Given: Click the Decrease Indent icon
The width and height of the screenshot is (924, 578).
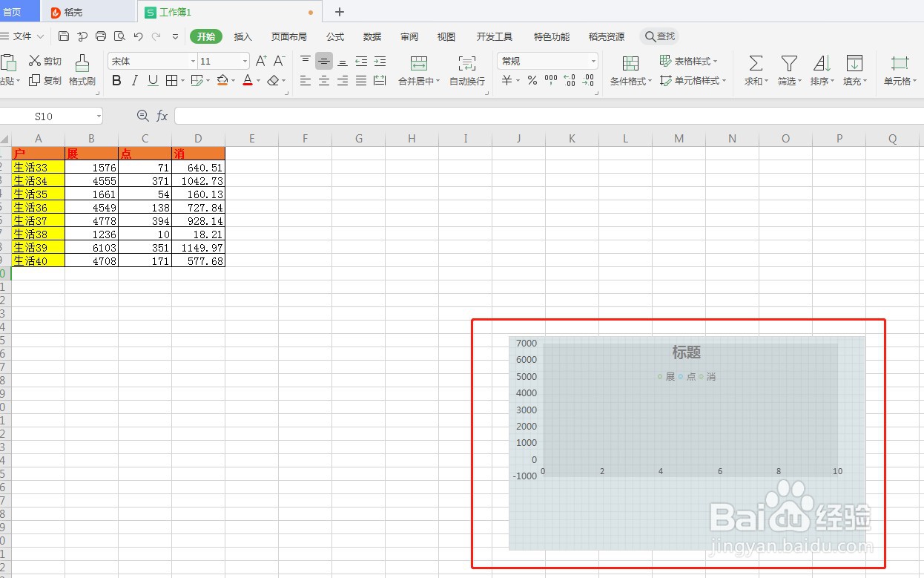Looking at the screenshot, I should point(361,61).
